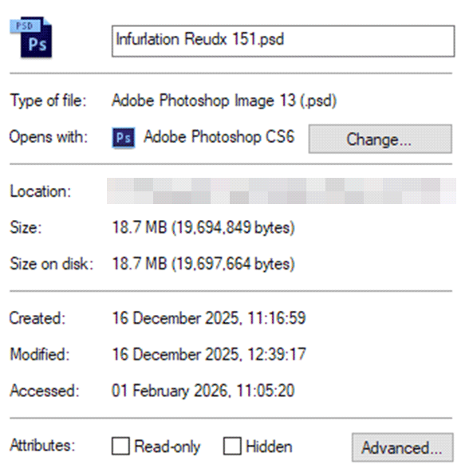The image size is (469, 476).
Task: Click the Read-only label text
Action: pos(167,446)
